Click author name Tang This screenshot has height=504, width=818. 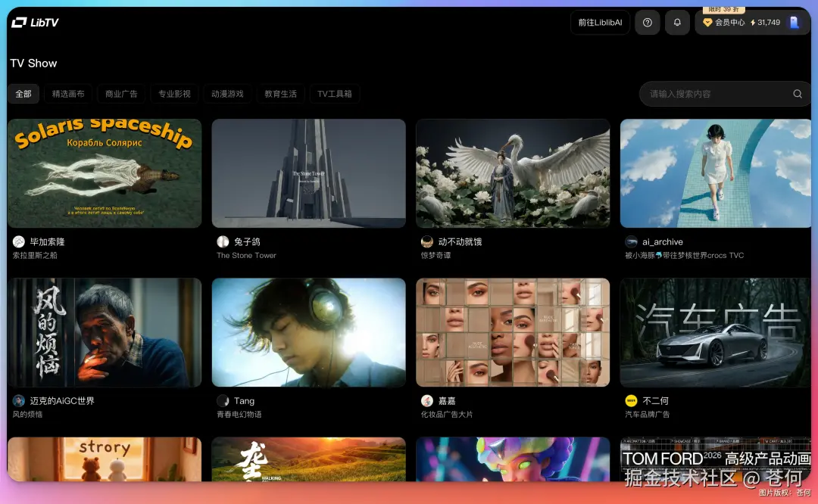(244, 401)
